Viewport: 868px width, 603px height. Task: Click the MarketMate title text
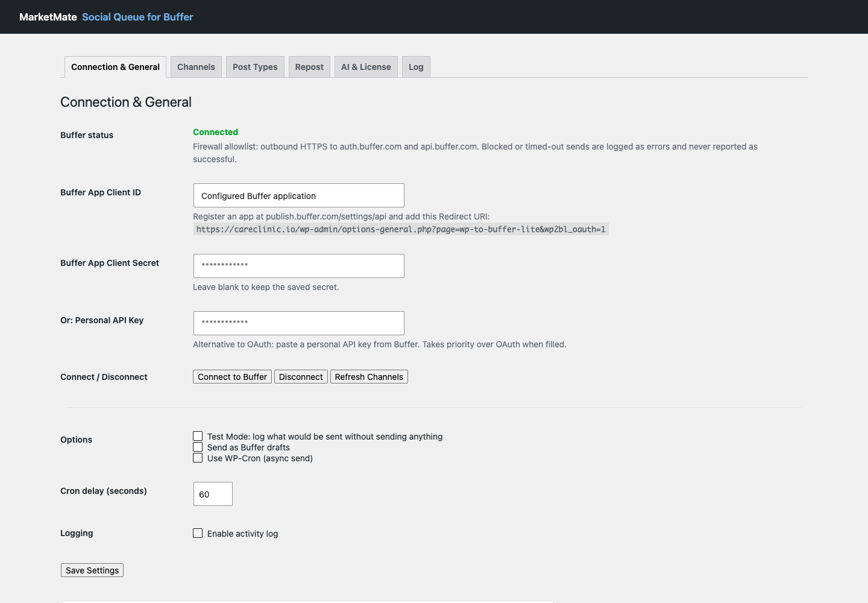[x=48, y=17]
